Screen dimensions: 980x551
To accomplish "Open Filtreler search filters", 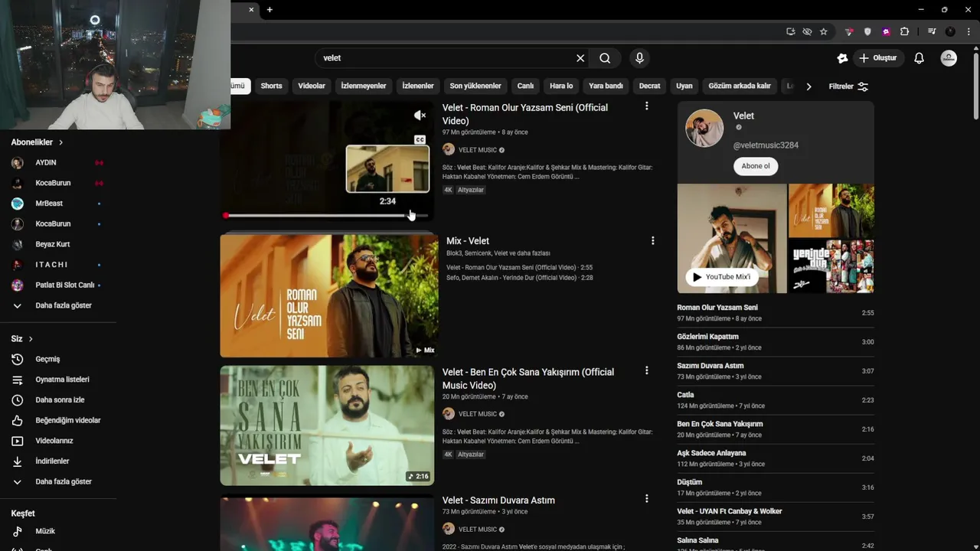I will 848,86.
